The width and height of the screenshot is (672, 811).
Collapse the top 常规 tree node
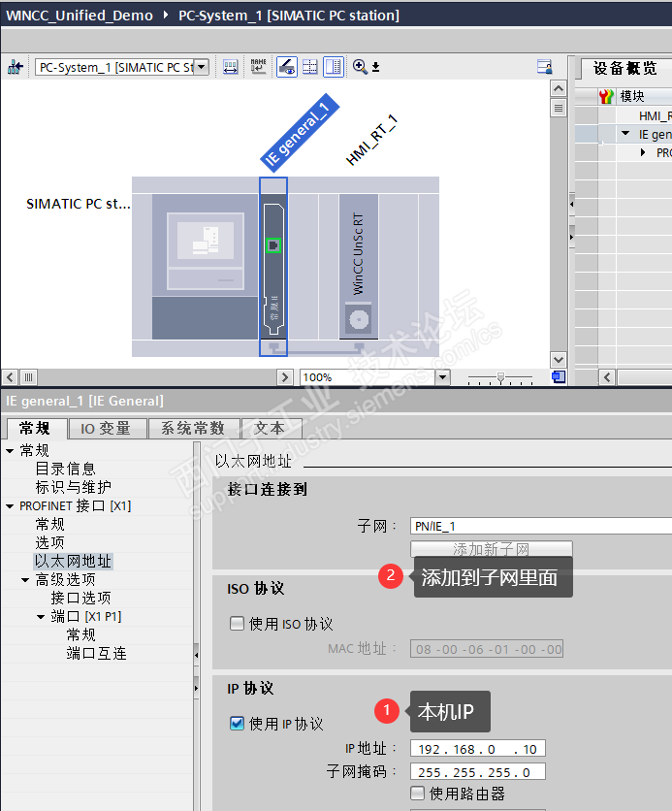click(x=10, y=451)
